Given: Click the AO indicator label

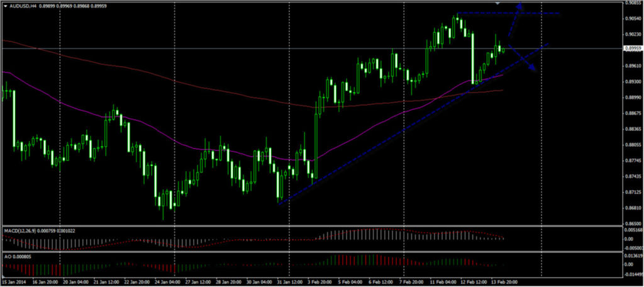Looking at the screenshot, I should tap(8, 257).
